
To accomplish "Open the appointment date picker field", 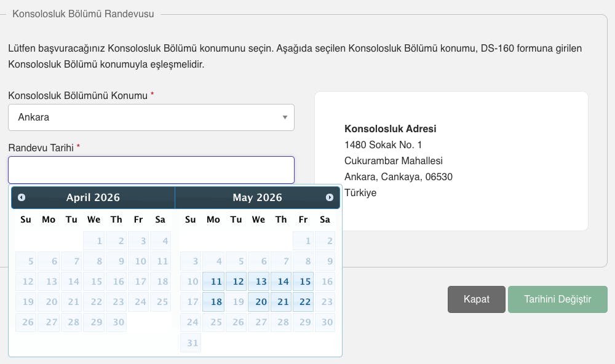I will 151,170.
